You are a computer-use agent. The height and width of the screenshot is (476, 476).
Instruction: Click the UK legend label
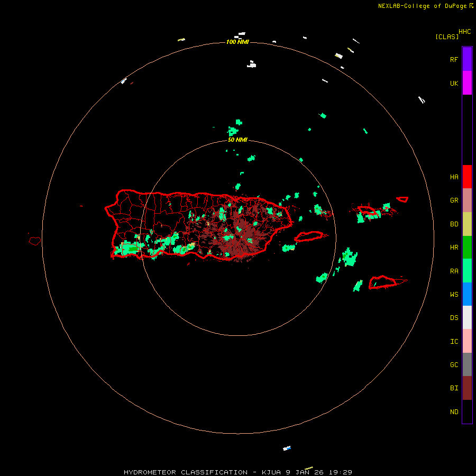(454, 83)
